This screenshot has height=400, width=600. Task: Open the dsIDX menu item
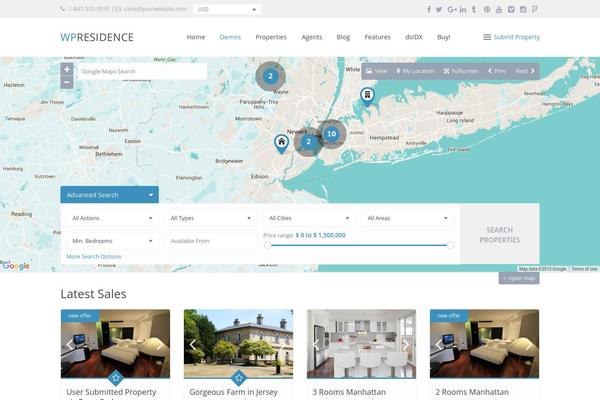414,37
